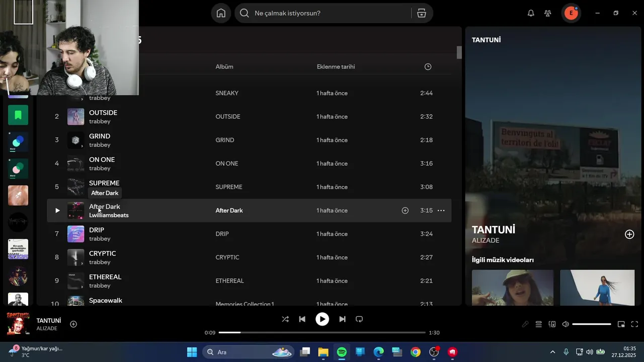Image resolution: width=644 pixels, height=362 pixels.
Task: Sort by Eklenme tarihi column header
Action: pyautogui.click(x=336, y=67)
